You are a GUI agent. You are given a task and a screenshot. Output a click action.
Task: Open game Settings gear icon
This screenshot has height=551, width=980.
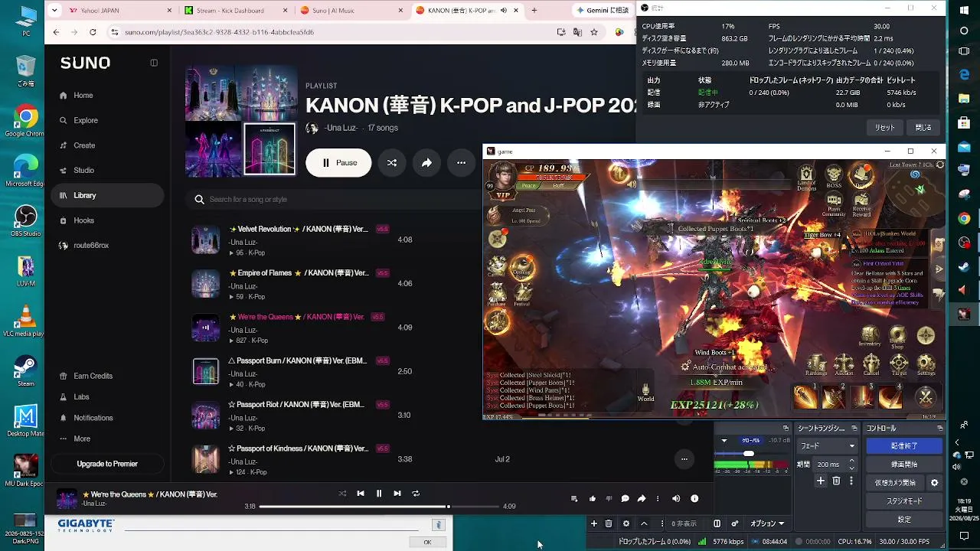pos(926,365)
